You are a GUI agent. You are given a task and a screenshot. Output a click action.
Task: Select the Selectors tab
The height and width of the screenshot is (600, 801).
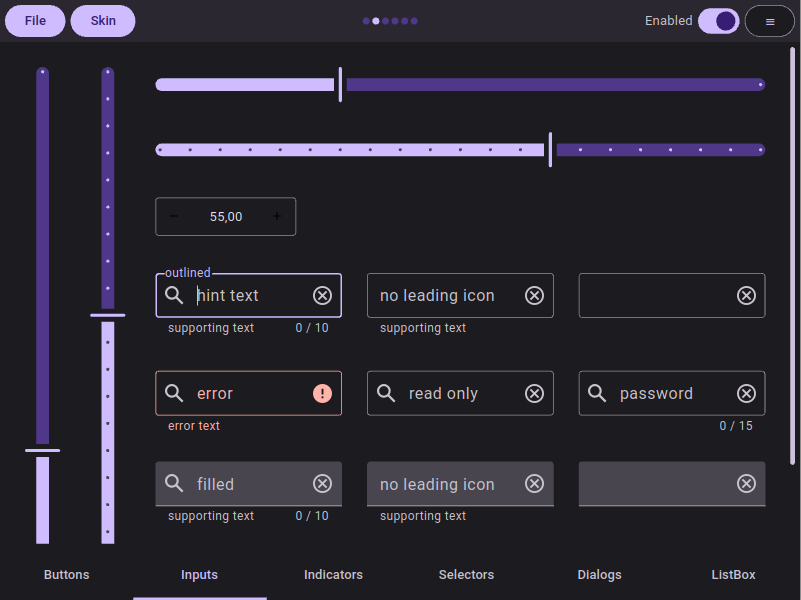[x=466, y=575]
